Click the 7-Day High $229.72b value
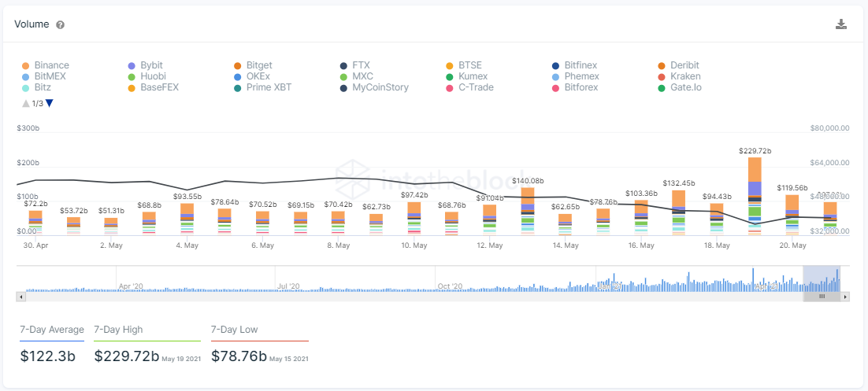This screenshot has height=391, width=868. click(x=127, y=356)
